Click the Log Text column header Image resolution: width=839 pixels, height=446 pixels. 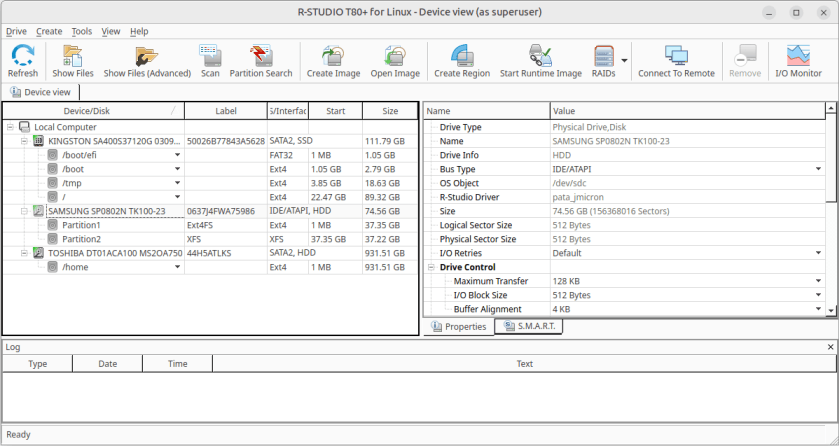524,364
